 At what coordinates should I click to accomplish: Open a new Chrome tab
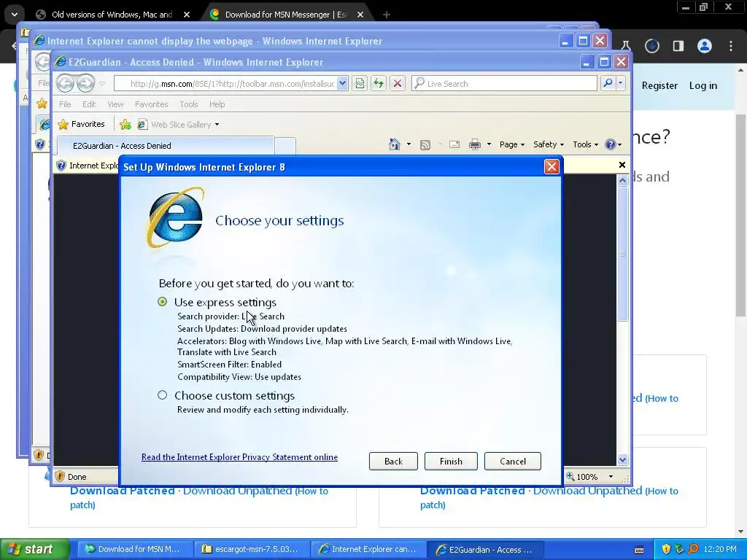pos(387,15)
